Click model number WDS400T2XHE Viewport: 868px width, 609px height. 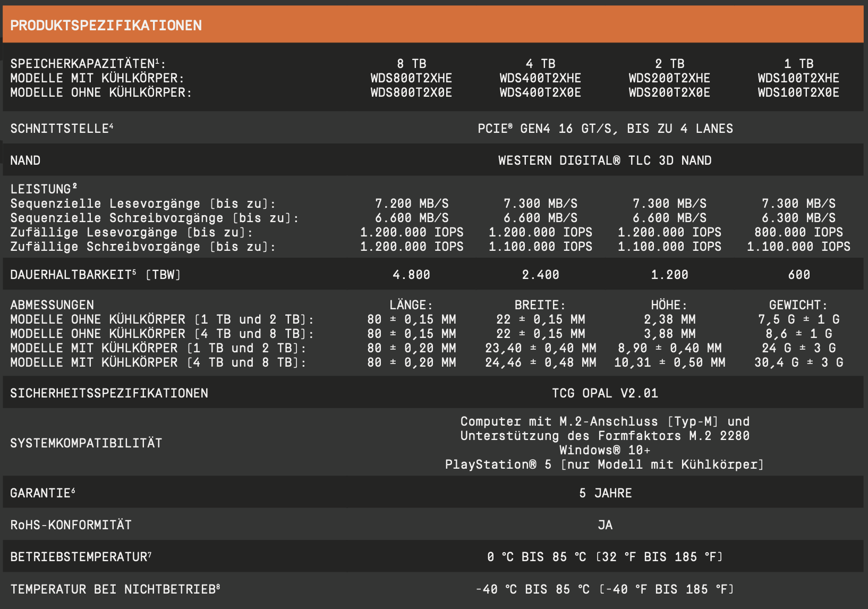click(540, 78)
